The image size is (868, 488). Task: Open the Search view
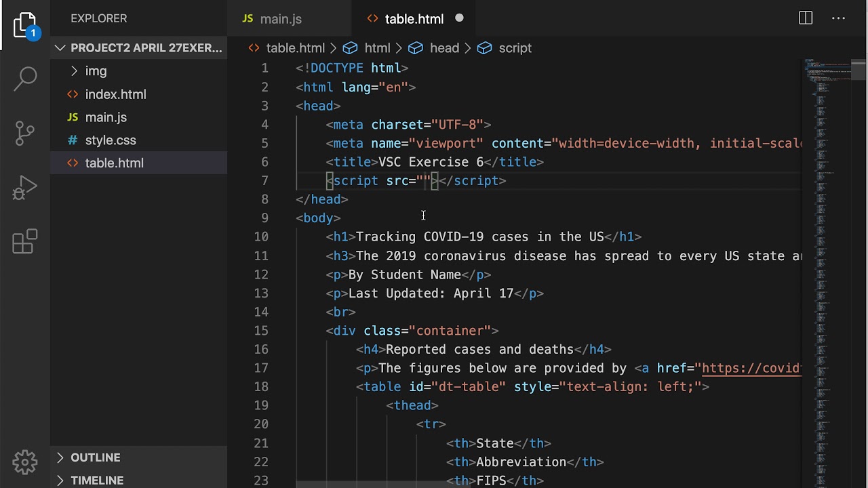tap(25, 77)
